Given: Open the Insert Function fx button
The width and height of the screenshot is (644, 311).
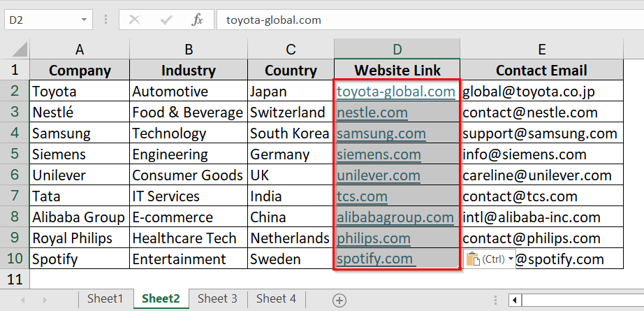Looking at the screenshot, I should [197, 20].
